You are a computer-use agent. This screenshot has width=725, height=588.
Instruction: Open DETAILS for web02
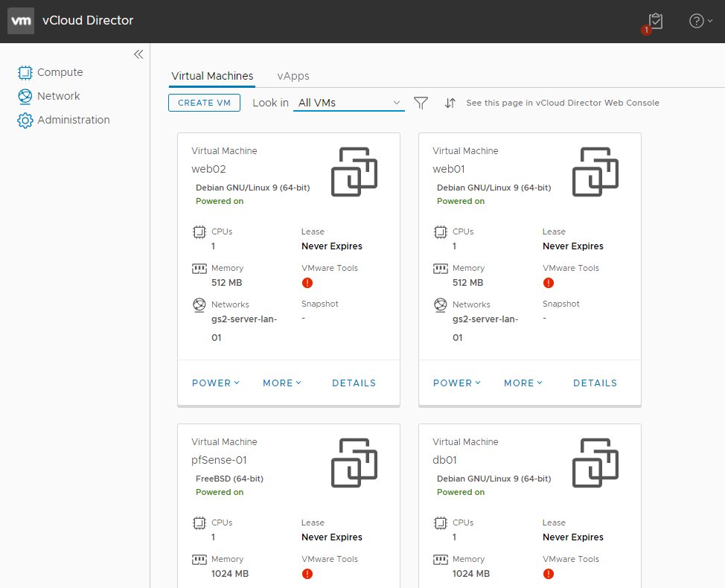tap(354, 383)
